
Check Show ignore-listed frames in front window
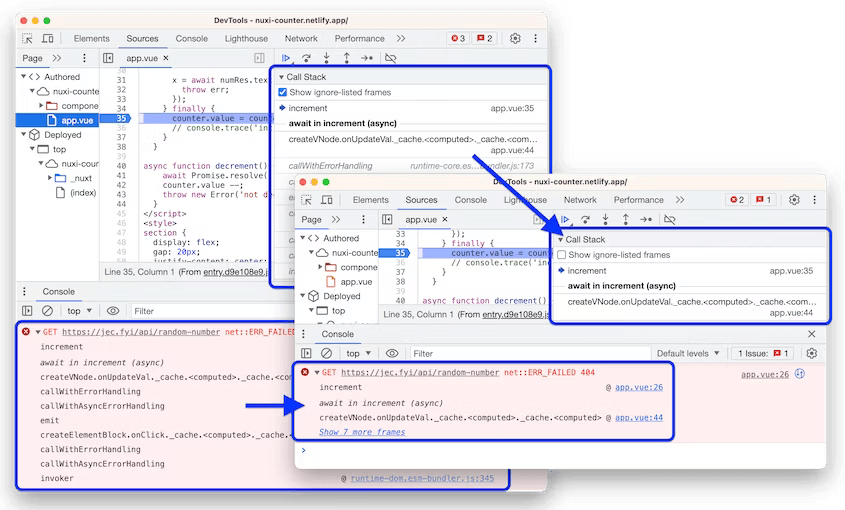[x=562, y=254]
